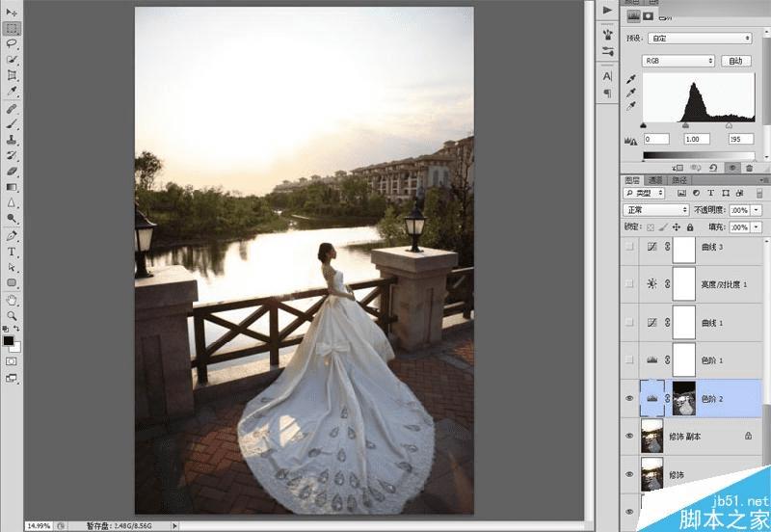Open the layer filter 类型 dropdown
This screenshot has height=532, width=771.
coord(644,193)
